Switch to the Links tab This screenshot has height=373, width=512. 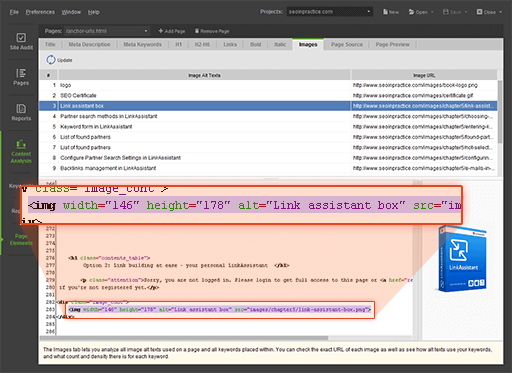point(230,44)
